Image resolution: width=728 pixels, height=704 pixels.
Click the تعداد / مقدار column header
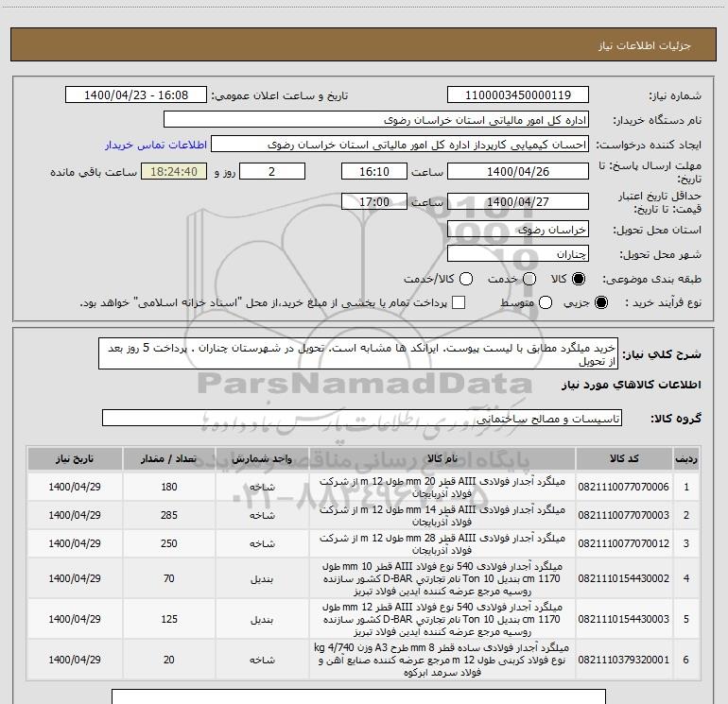pyautogui.click(x=168, y=459)
